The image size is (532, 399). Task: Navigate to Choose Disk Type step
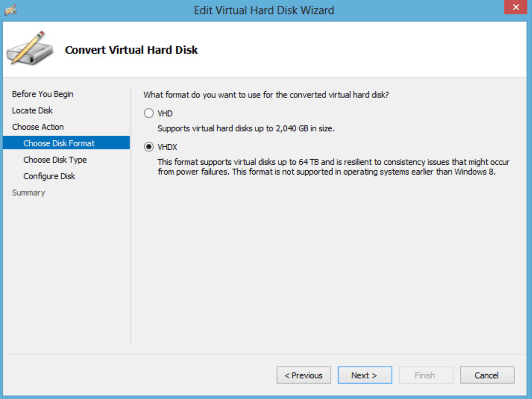[55, 160]
